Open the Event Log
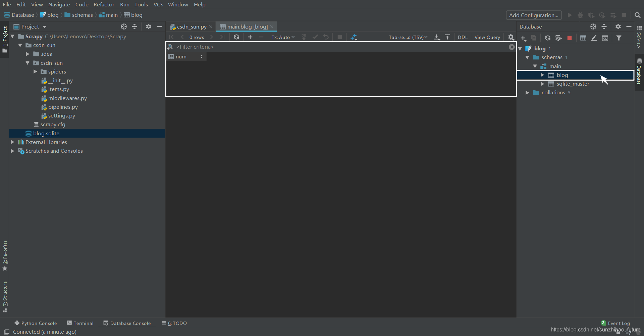Image resolution: width=644 pixels, height=336 pixels. click(x=615, y=323)
